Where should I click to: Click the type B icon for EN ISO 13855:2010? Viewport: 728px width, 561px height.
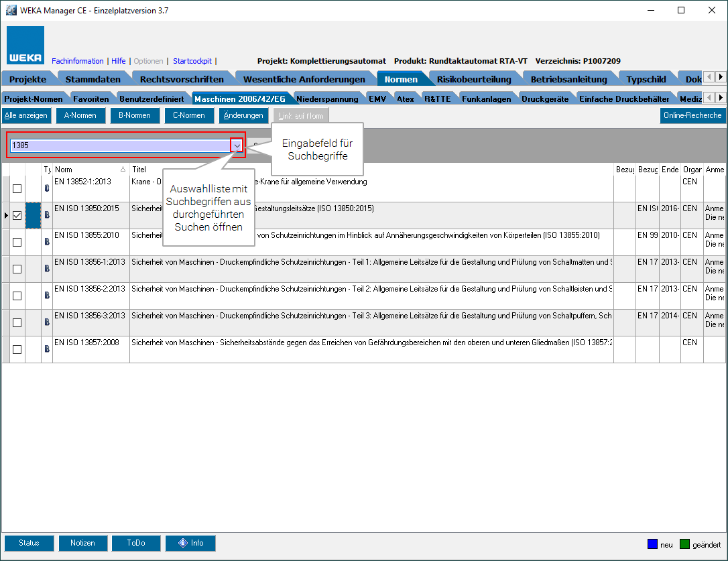[47, 242]
